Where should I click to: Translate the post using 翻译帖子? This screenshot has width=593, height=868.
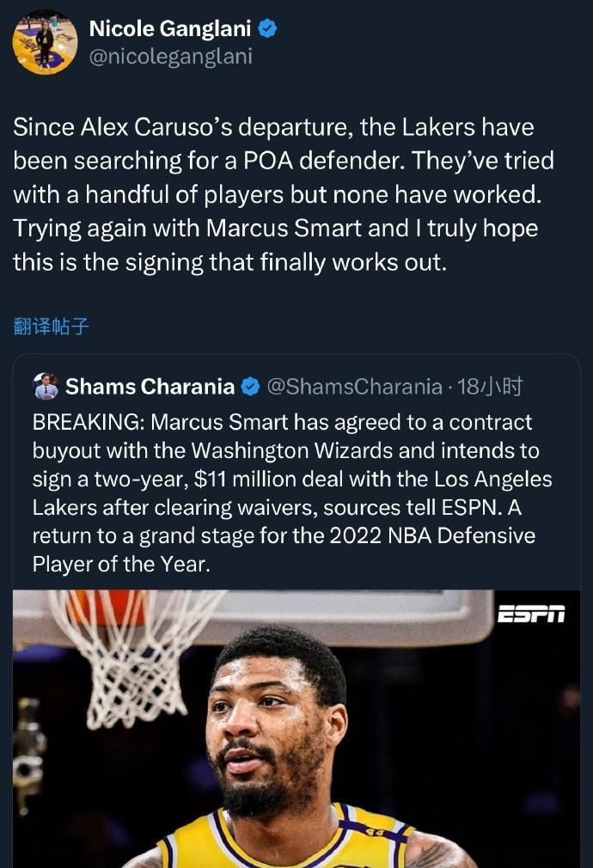[x=52, y=326]
